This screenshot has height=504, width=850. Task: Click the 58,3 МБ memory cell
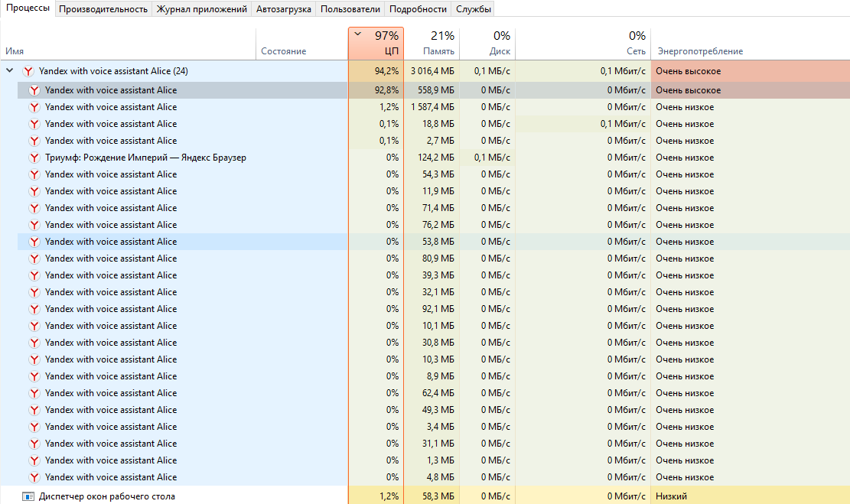pyautogui.click(x=432, y=496)
